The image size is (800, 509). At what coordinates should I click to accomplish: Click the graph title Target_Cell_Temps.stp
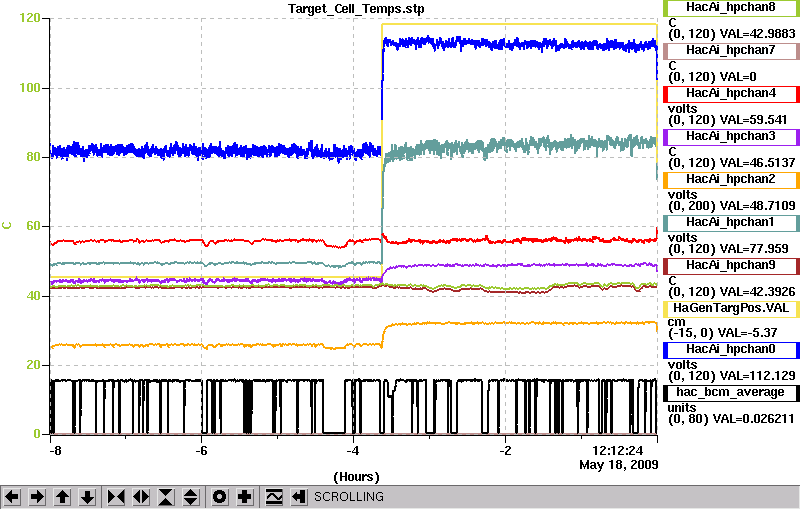tap(356, 9)
